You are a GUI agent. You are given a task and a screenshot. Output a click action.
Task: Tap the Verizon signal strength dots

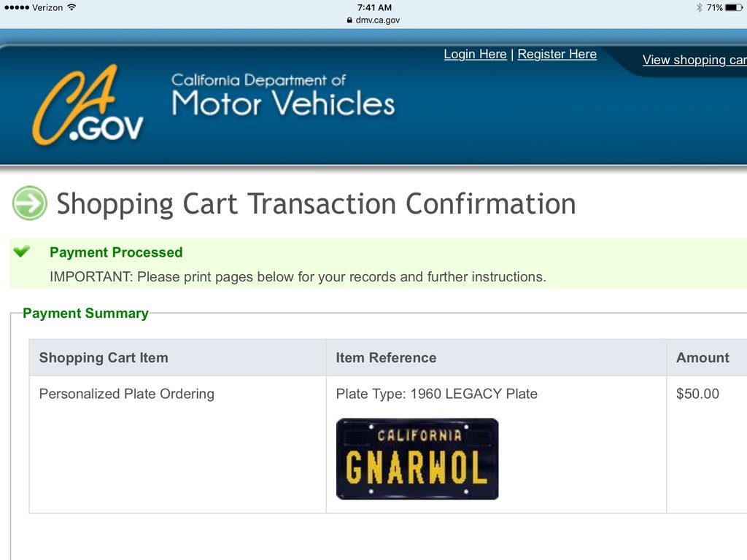pos(17,7)
